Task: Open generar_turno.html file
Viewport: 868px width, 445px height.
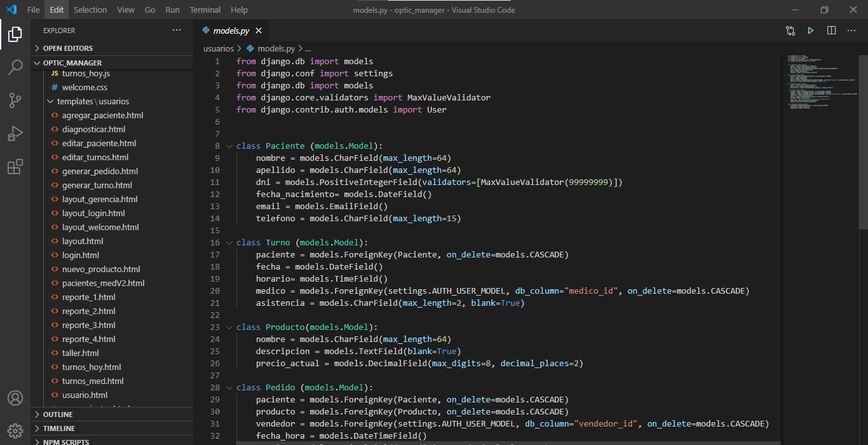Action: tap(97, 186)
